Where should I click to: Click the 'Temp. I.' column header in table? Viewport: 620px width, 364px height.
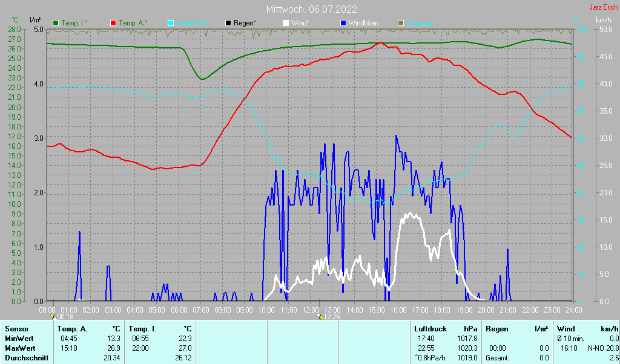143,329
